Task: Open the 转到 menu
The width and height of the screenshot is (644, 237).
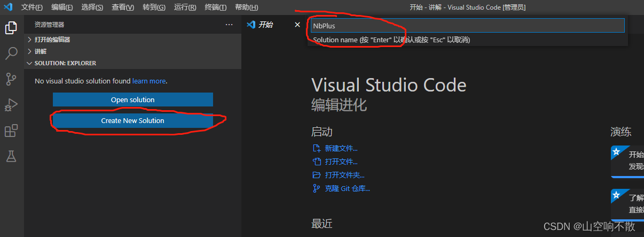Action: click(154, 7)
